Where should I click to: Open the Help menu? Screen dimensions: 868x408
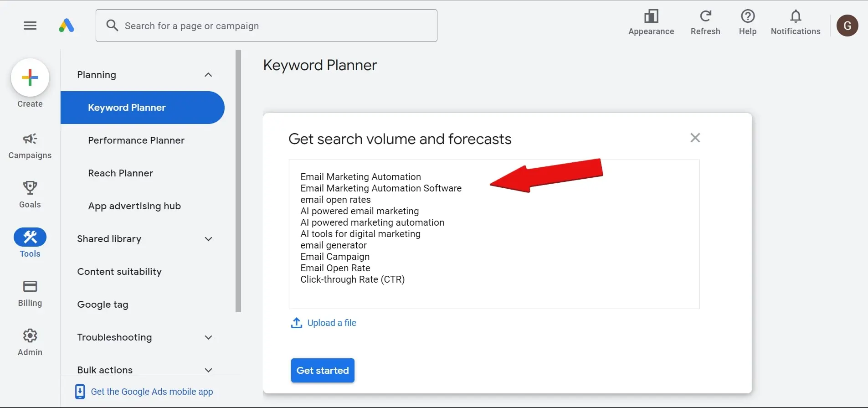pyautogui.click(x=748, y=22)
